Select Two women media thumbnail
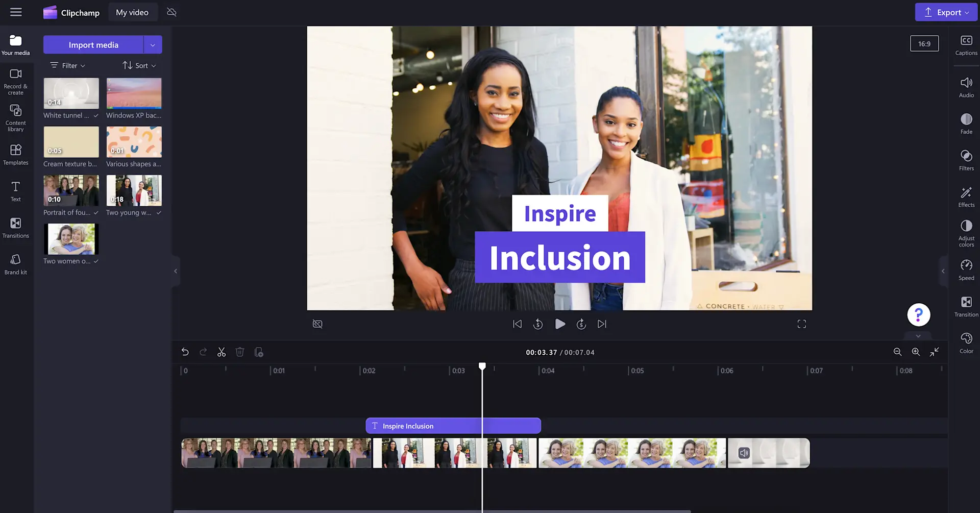 pos(71,239)
